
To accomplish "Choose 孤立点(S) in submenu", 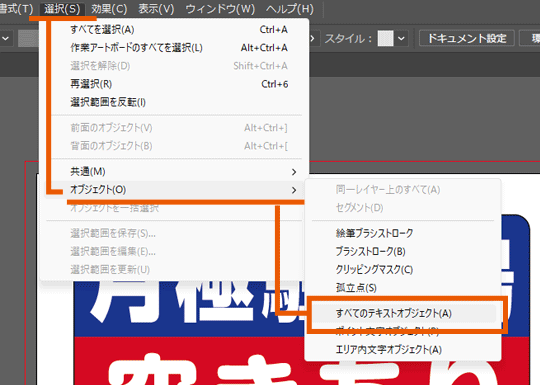I will point(403,288).
